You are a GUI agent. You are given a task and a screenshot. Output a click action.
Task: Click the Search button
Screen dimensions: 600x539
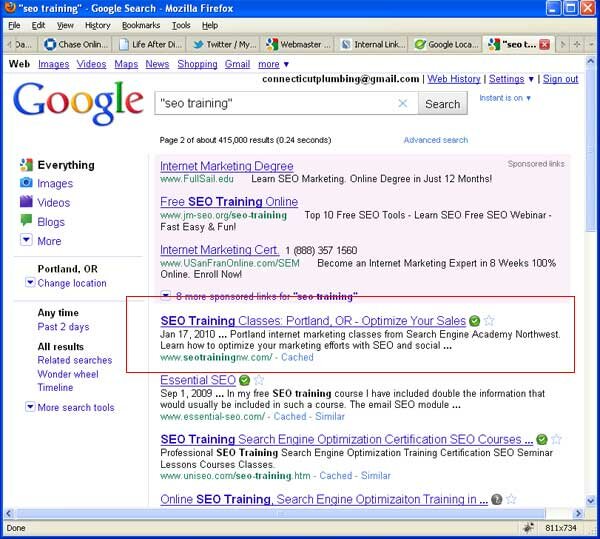(443, 104)
